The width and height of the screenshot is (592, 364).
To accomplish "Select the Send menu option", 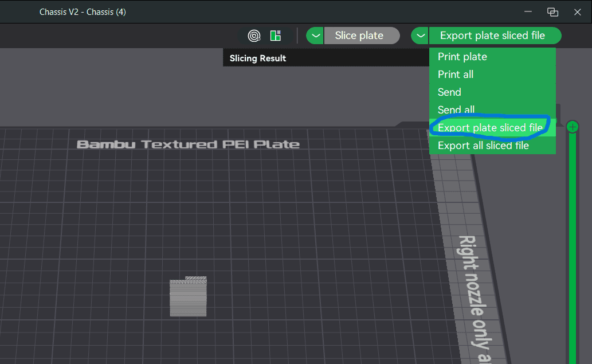I will pyautogui.click(x=449, y=92).
